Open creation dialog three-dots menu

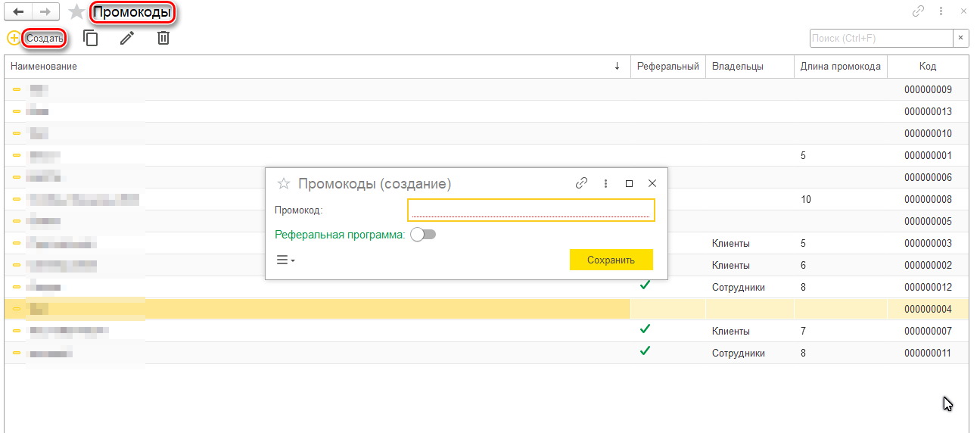pyautogui.click(x=605, y=183)
